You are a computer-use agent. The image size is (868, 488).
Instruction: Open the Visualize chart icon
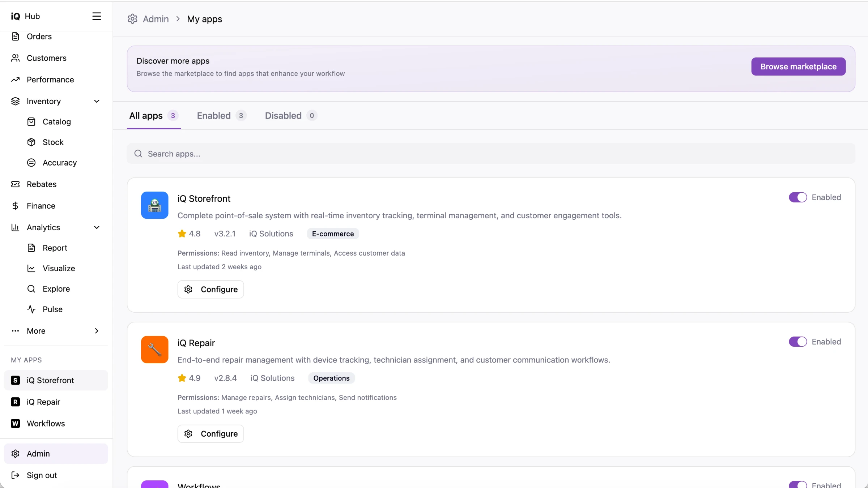(x=31, y=268)
